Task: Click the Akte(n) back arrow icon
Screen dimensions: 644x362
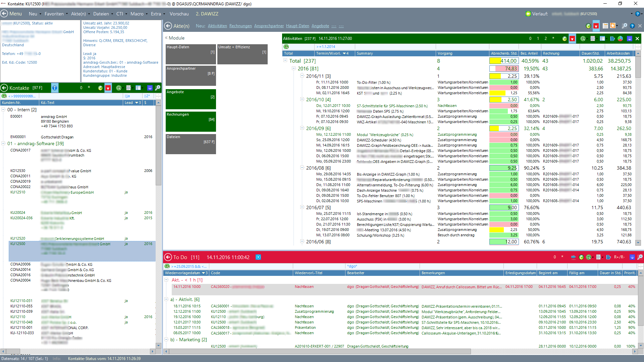Action: 168,26
